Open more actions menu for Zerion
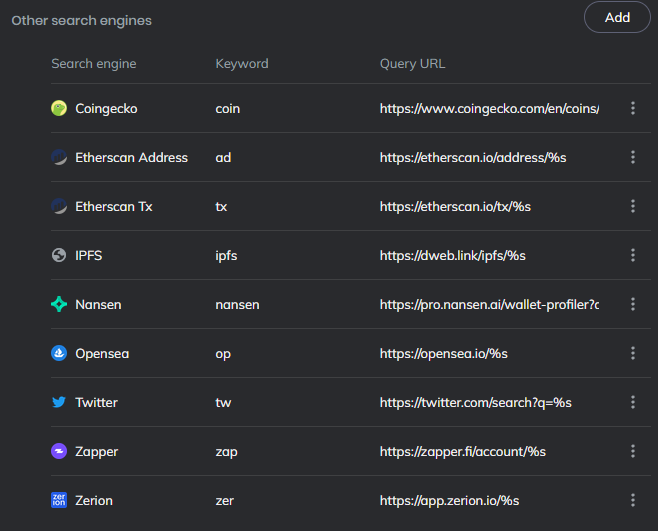Screen dimensions: 658x531 coord(633,500)
